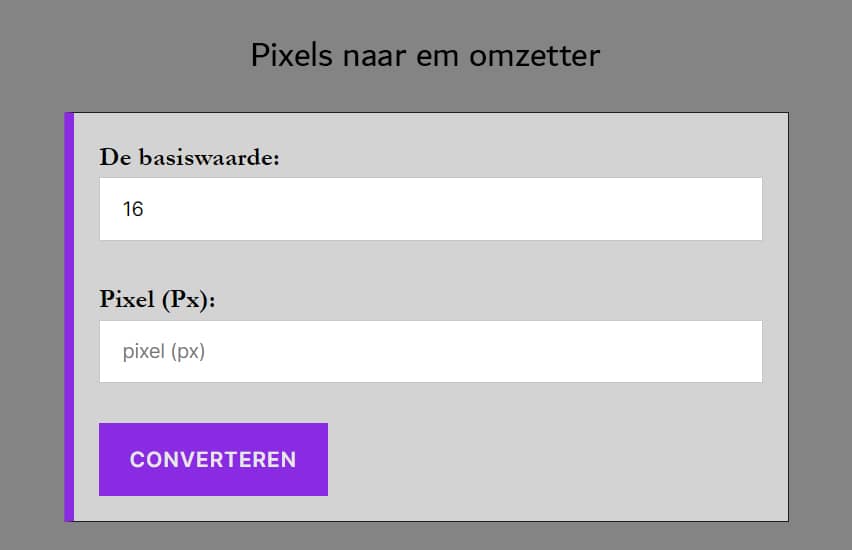Click the right end of the basiswaarde field
The width and height of the screenshot is (852, 550).
pos(740,209)
